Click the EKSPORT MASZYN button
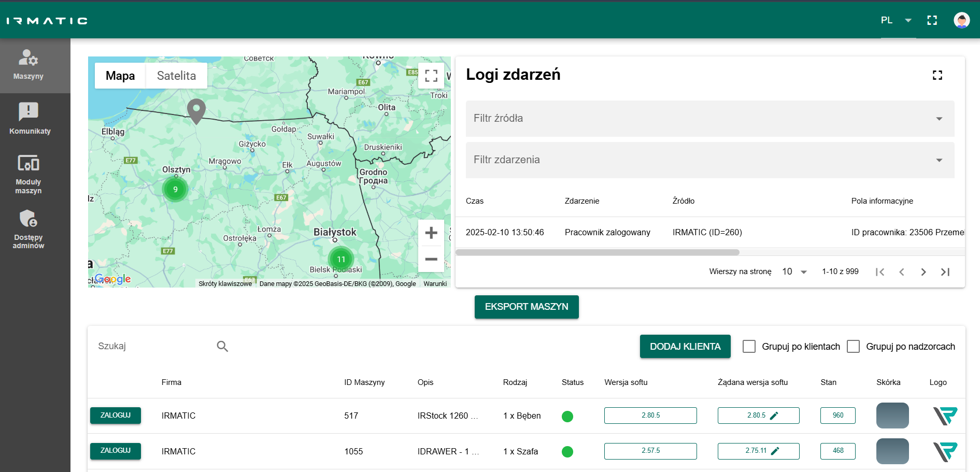 (527, 307)
